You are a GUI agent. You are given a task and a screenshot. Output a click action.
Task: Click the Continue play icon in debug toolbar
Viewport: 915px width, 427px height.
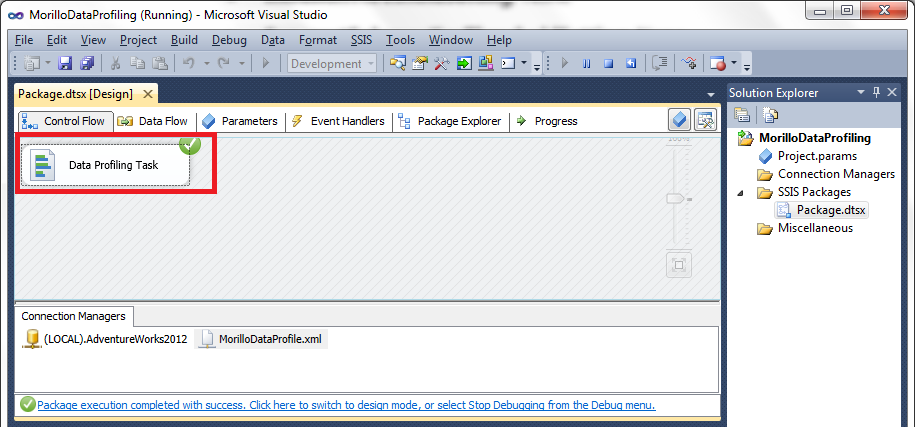[564, 64]
